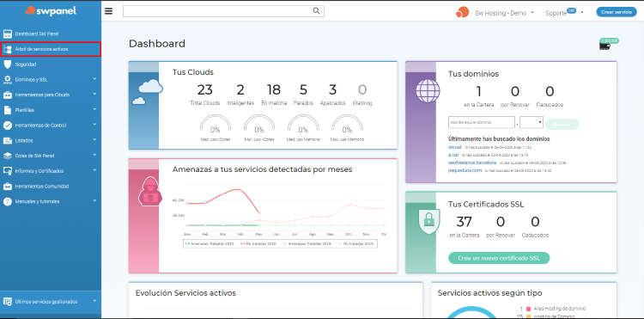Click the orange account avatar icon
644x319 pixels.
pyautogui.click(x=463, y=12)
